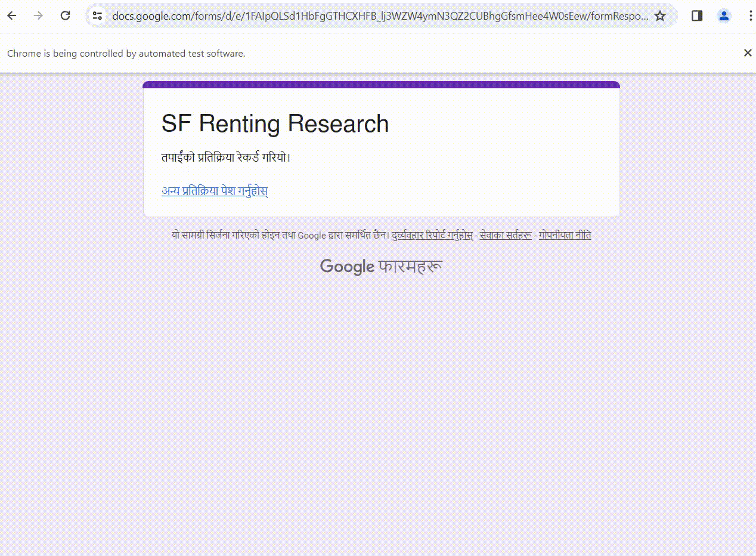Viewport: 756px width, 556px height.
Task: Click the SF Renting Research heading
Action: [275, 123]
